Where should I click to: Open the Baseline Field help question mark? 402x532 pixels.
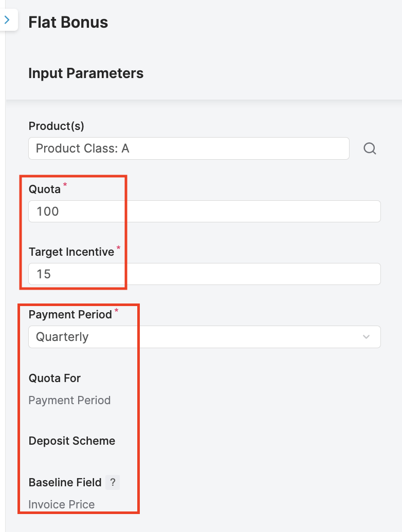point(113,483)
